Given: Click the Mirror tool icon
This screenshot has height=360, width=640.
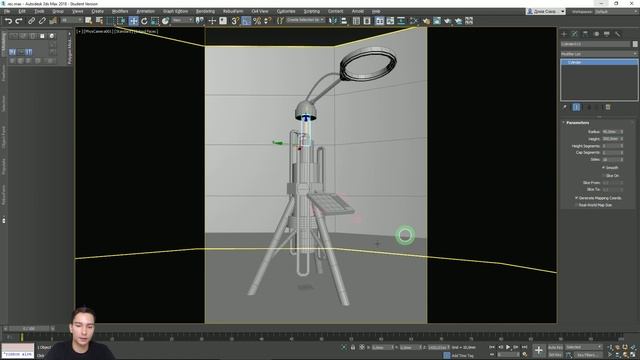Looking at the screenshot, I should coord(333,20).
